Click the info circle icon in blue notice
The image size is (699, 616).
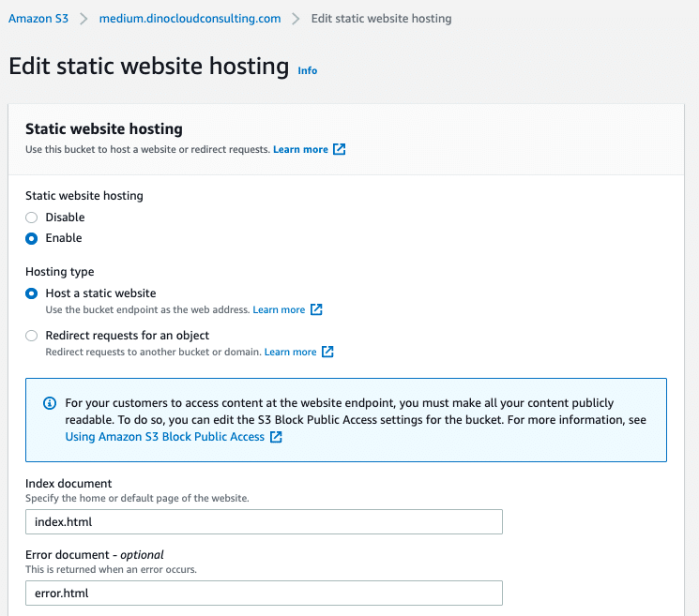click(50, 403)
